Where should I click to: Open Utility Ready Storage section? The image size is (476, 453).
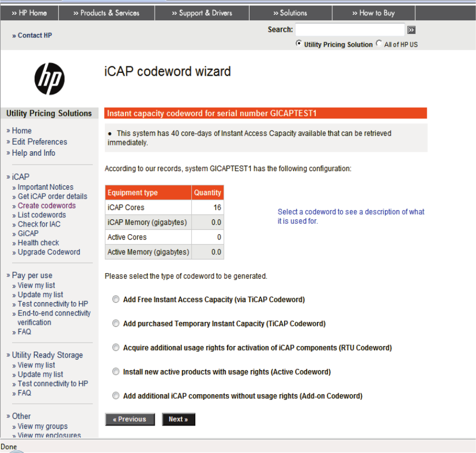tap(47, 355)
